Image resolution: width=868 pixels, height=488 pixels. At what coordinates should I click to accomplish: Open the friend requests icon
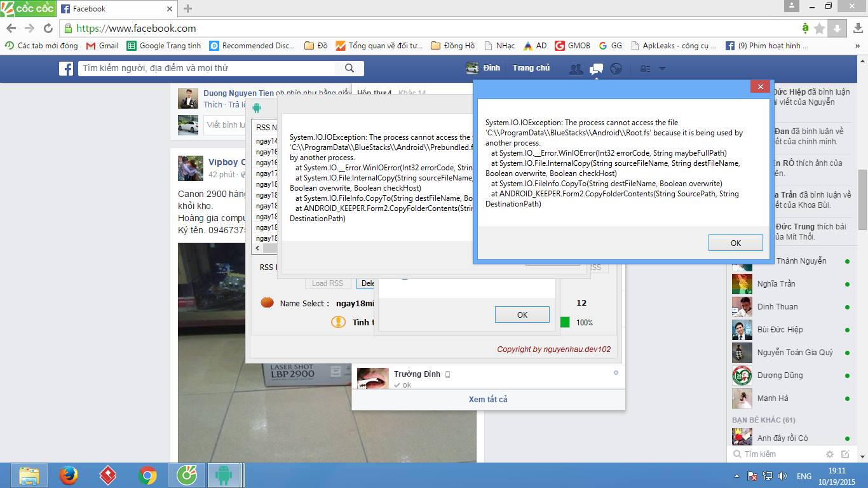(576, 69)
